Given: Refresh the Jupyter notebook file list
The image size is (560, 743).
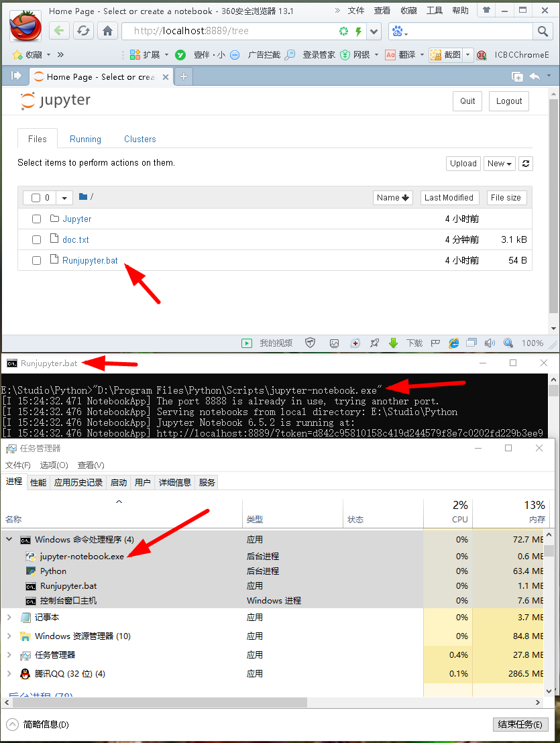Looking at the screenshot, I should pos(525,164).
